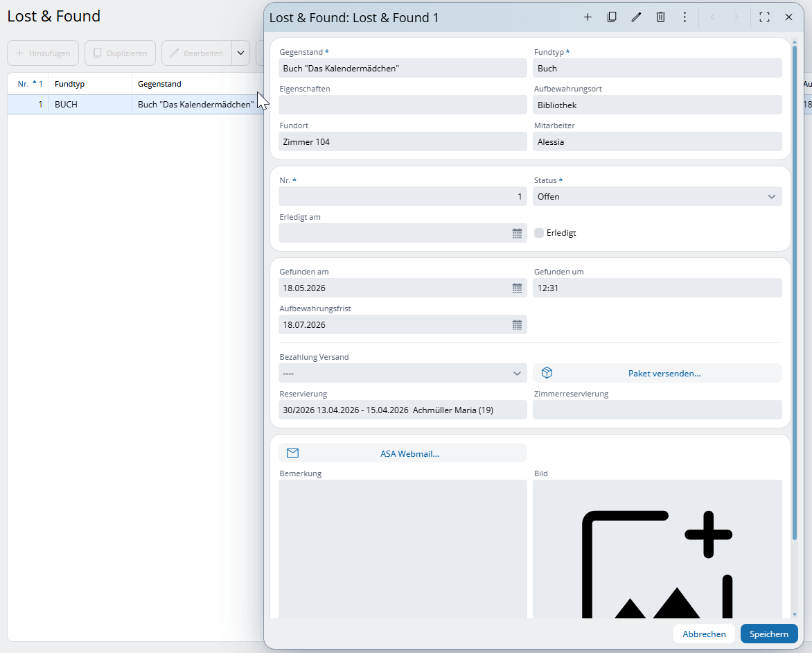
Task: Click the Gegenstand input field in dialog
Action: (x=403, y=68)
